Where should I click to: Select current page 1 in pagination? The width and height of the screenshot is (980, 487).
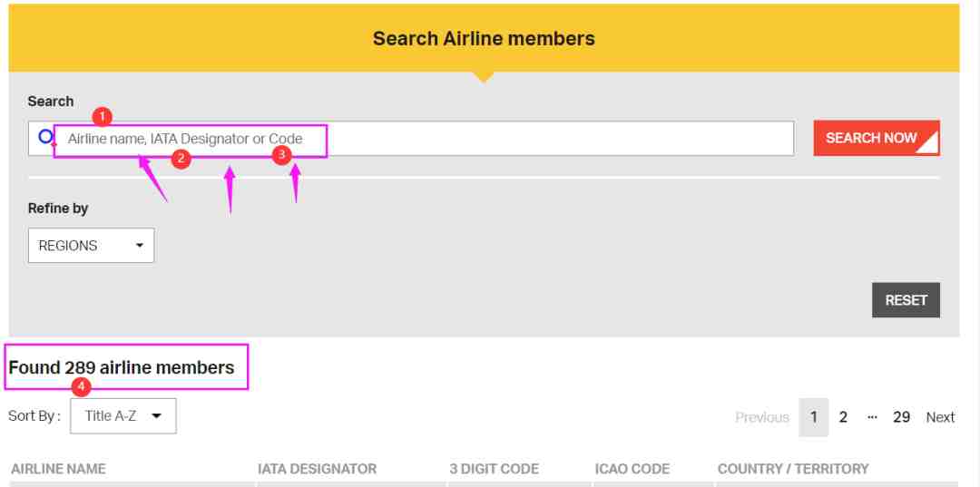point(814,417)
